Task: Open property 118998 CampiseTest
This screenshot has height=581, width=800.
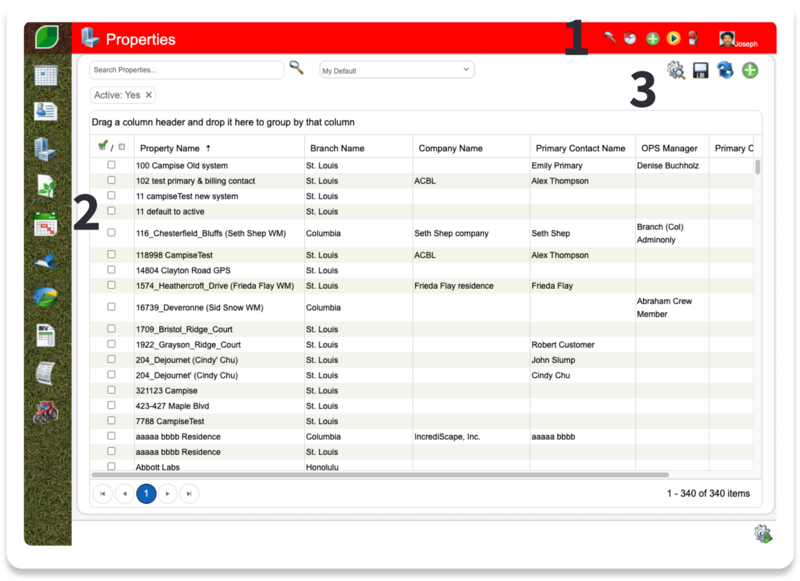Action: pos(174,255)
